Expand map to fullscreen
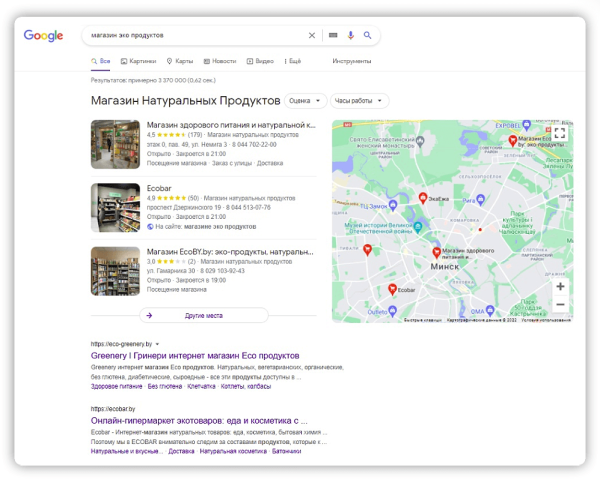The height and width of the screenshot is (483, 600). tap(559, 133)
